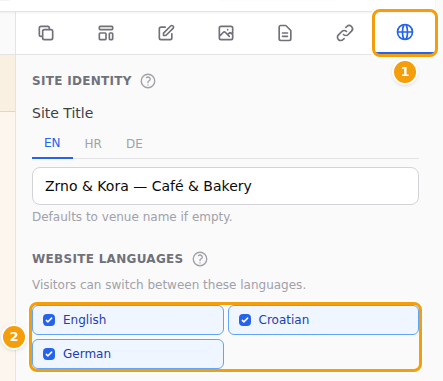This screenshot has height=381, width=443.
Task: Open the links chain icon tab
Action: [345, 33]
